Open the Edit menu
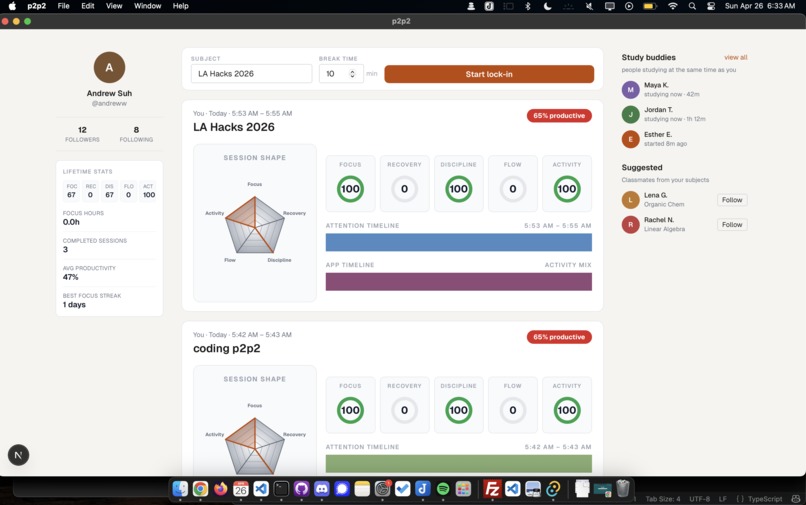 pos(88,6)
